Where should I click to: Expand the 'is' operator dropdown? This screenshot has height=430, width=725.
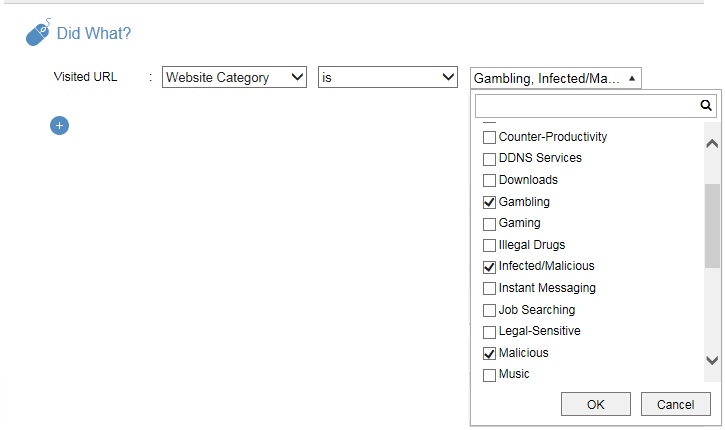[x=388, y=78]
